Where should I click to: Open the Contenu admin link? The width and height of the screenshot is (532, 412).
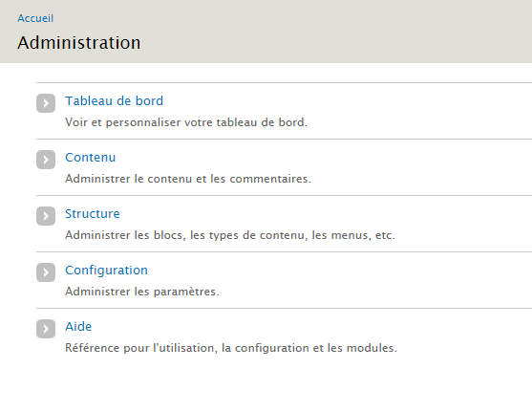click(90, 158)
